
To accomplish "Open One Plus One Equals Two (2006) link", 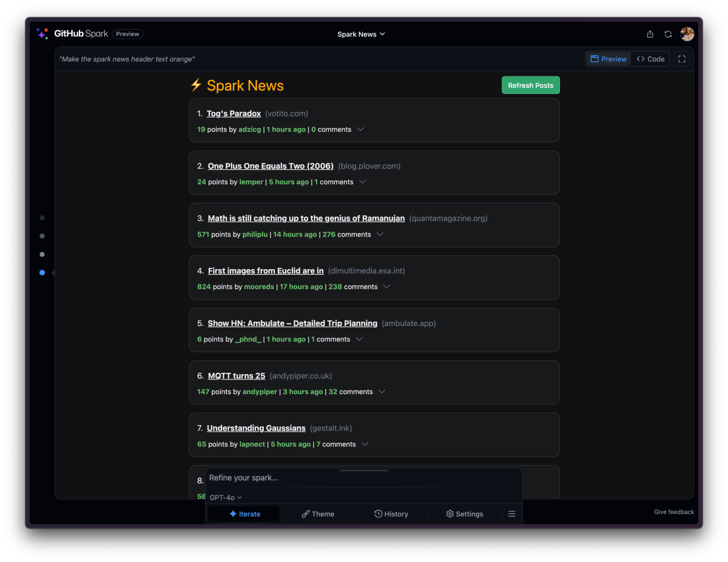I will coord(271,166).
